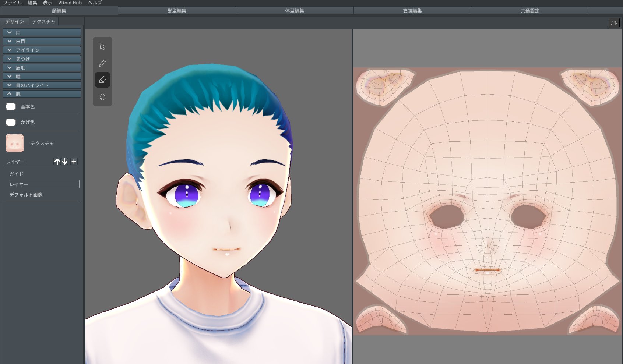Collapse the 肌 section
The image size is (623, 364).
click(42, 94)
